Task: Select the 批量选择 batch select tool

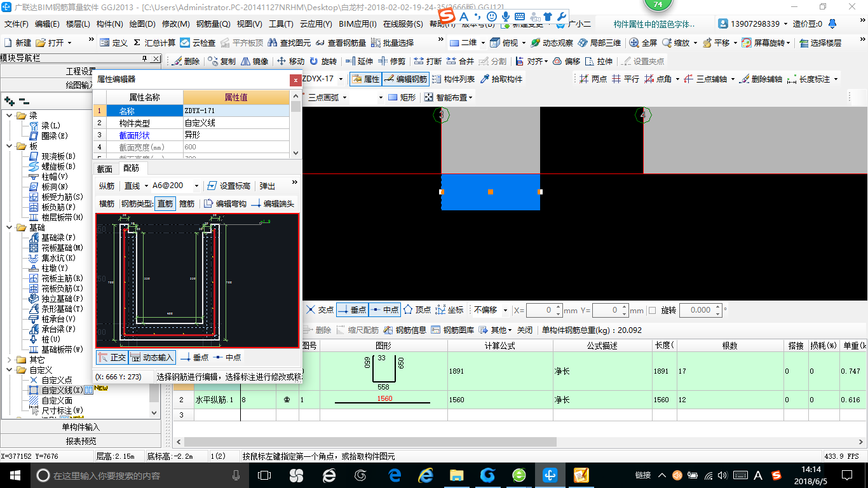Action: 392,43
